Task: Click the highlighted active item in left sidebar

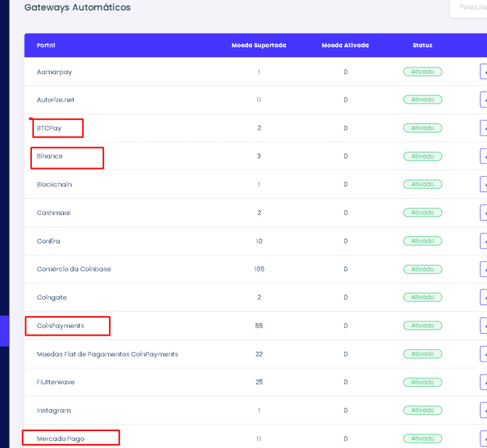Action: coord(5,330)
